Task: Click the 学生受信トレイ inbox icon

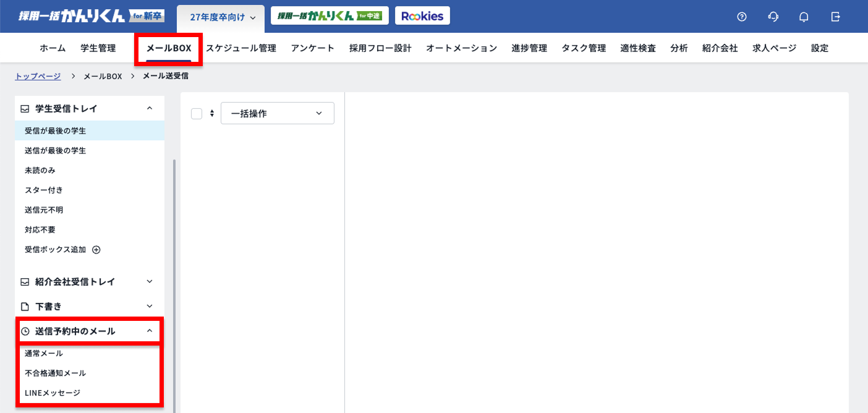Action: 23,108
